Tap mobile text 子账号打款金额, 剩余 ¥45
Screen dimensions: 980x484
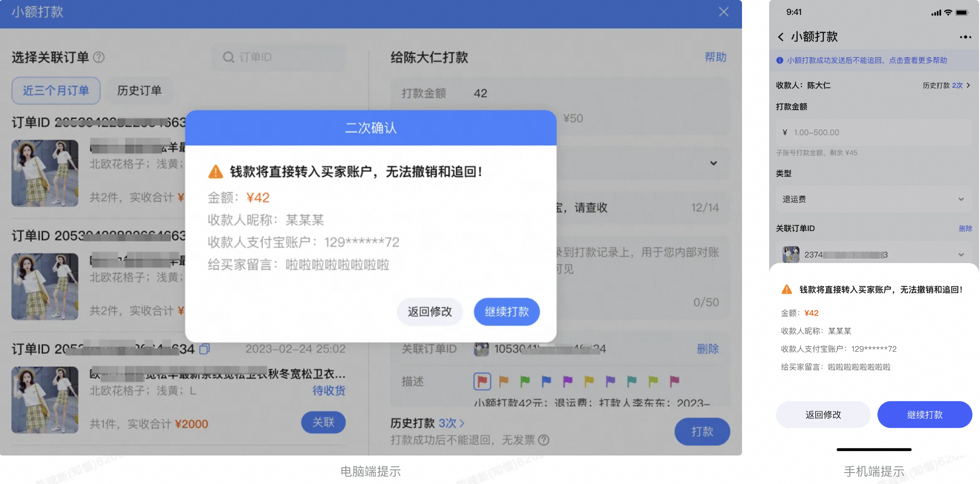click(x=817, y=153)
